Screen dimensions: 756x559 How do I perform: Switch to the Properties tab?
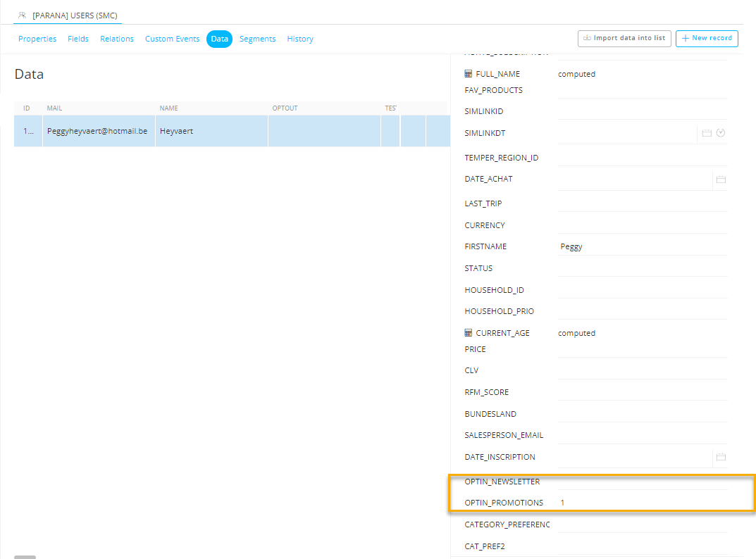37,39
